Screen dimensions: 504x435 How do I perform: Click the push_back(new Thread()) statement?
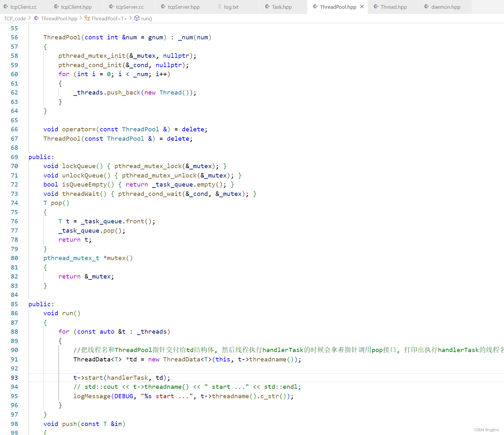point(135,93)
